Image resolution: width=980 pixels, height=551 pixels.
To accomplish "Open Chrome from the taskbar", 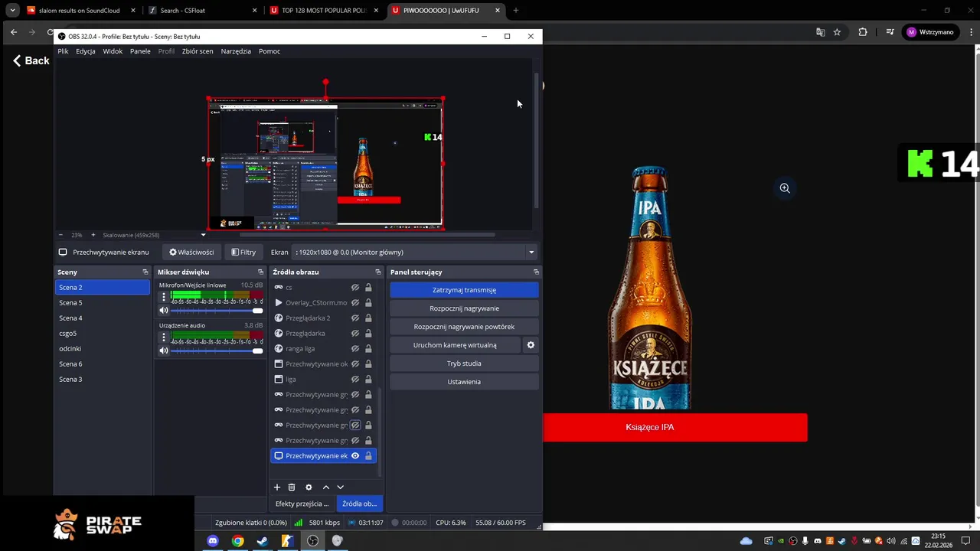I will tap(238, 541).
